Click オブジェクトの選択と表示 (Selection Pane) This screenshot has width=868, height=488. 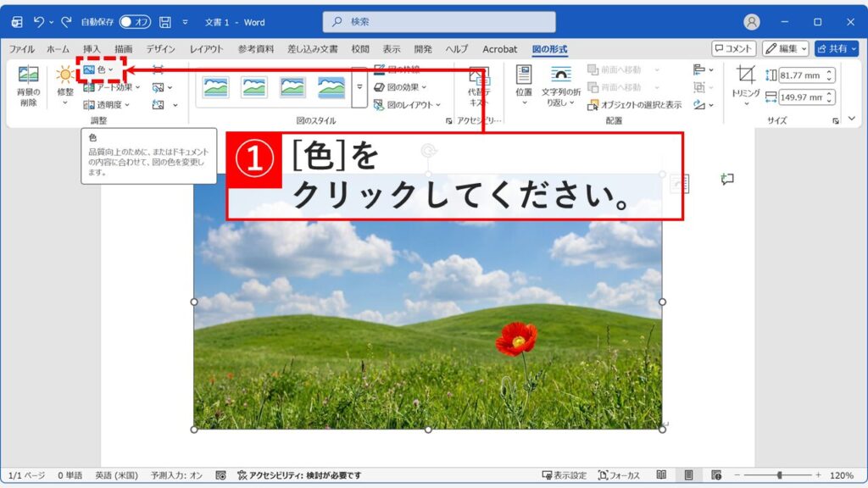click(640, 104)
